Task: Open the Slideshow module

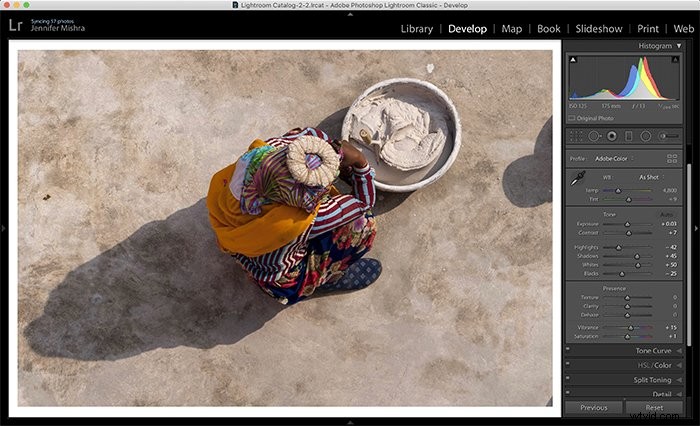Action: (599, 29)
